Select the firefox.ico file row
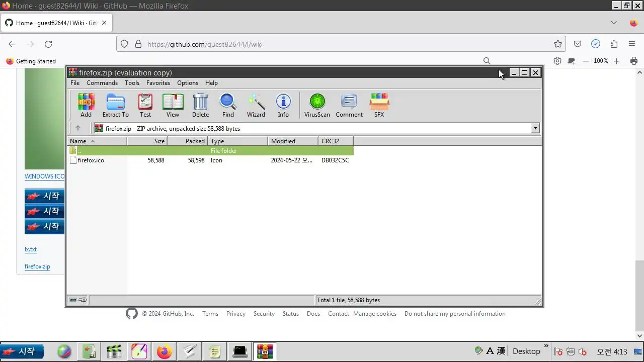Viewport: 644px width, 362px height. tap(210, 160)
